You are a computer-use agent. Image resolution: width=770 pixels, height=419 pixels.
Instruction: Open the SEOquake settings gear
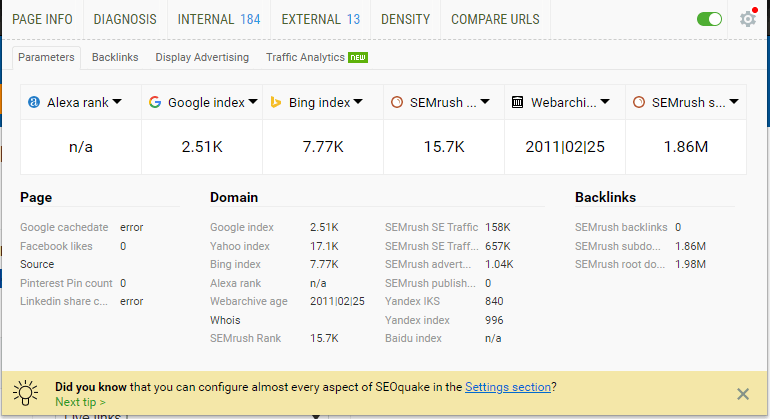point(747,19)
